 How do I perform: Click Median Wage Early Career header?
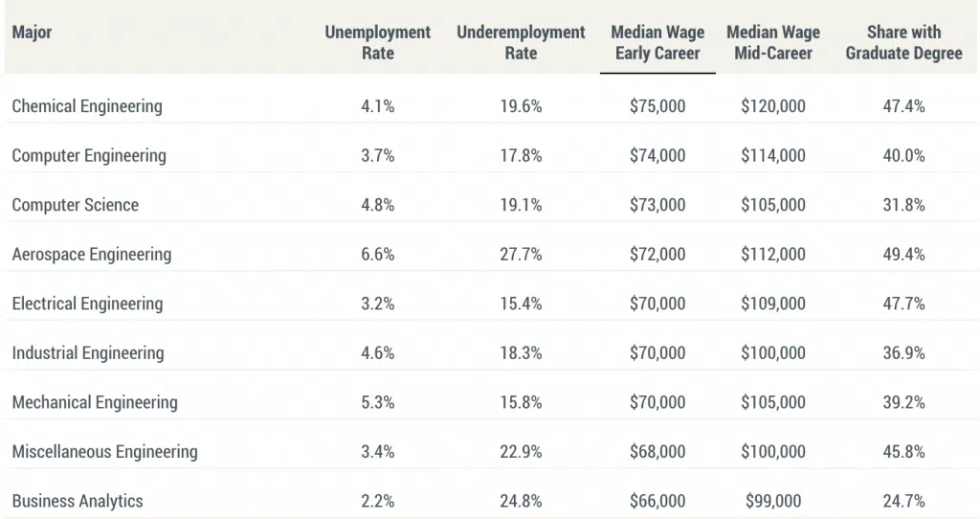click(657, 42)
